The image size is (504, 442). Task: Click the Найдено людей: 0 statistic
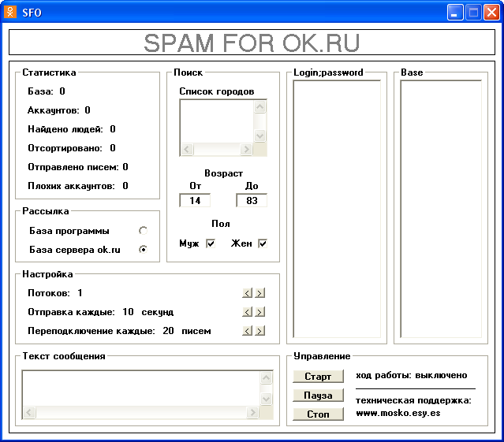click(72, 129)
